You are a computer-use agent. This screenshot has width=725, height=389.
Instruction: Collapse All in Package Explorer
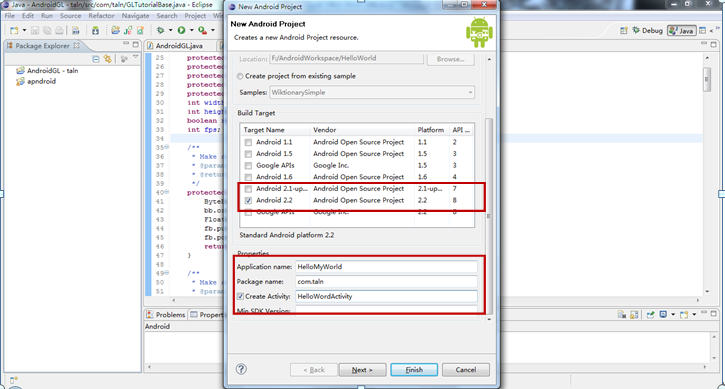(x=96, y=59)
